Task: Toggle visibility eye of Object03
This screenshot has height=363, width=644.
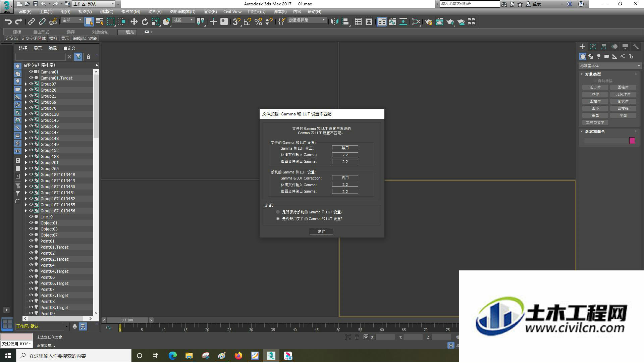Action: click(x=31, y=229)
